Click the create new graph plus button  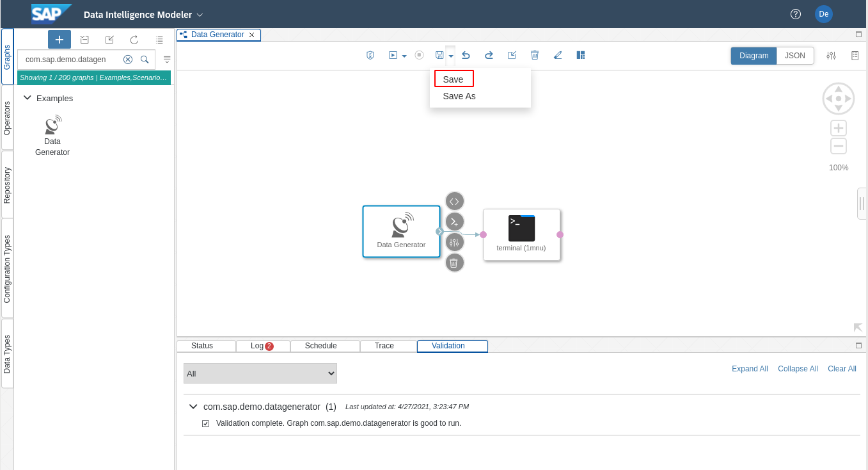click(x=59, y=40)
